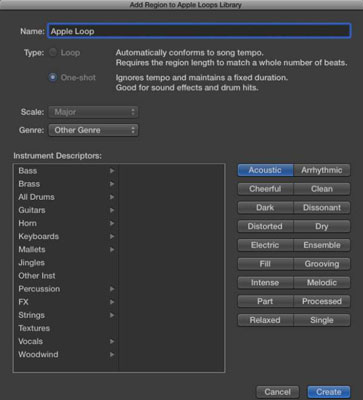This screenshot has width=363, height=400.
Task: Enable the Melodic descriptor
Action: coord(322,283)
